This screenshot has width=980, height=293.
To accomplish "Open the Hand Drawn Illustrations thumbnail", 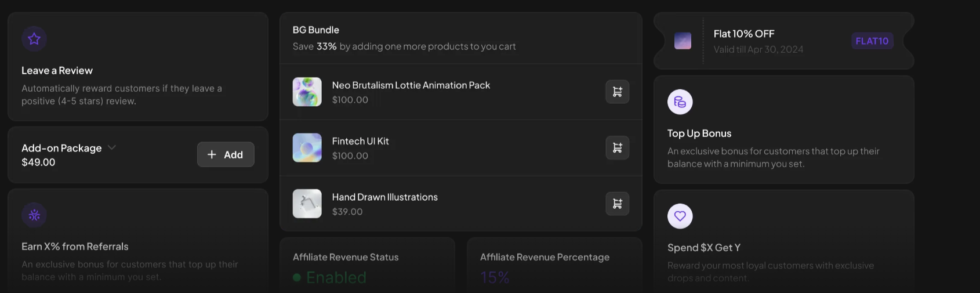I will (307, 204).
